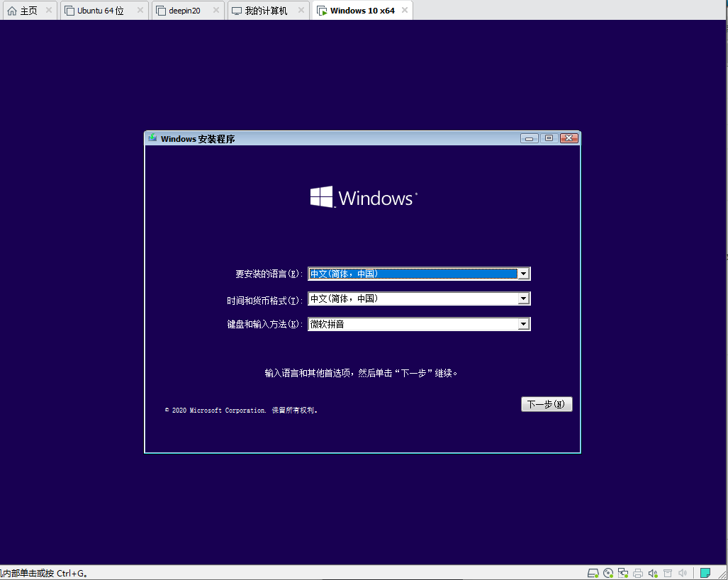The image size is (728, 580).
Task: Click the time and currency format combo box
Action: [x=419, y=299]
